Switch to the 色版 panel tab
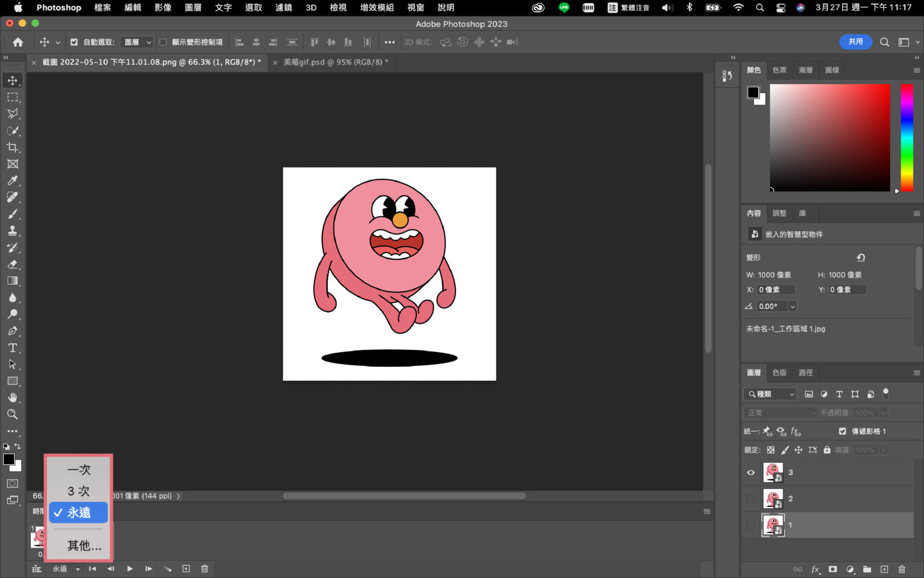This screenshot has width=924, height=578. (779, 373)
